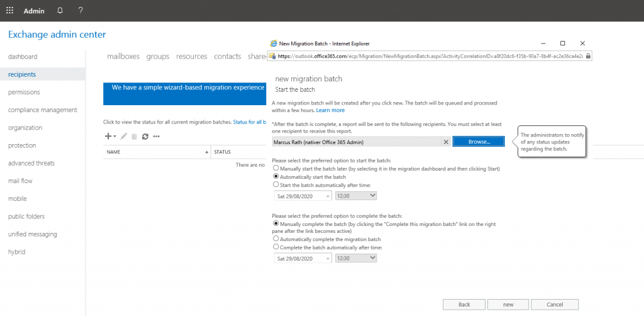
Task: Open the unified messaging section
Action: coord(33,234)
